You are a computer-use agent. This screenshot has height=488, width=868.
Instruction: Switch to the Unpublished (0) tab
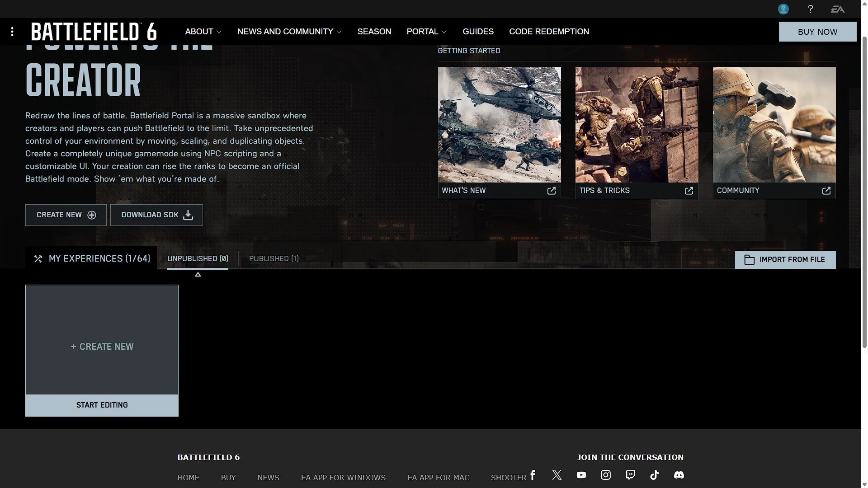click(198, 258)
